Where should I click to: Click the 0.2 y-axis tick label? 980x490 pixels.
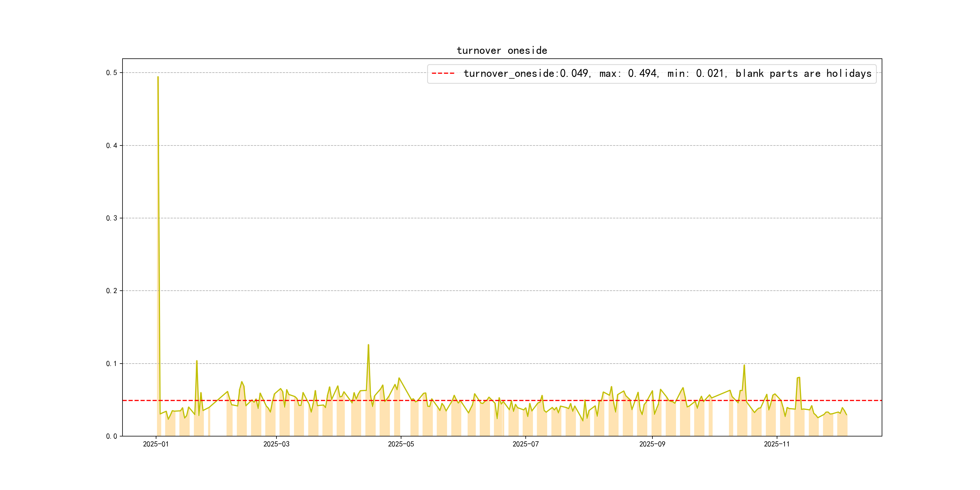pyautogui.click(x=112, y=291)
